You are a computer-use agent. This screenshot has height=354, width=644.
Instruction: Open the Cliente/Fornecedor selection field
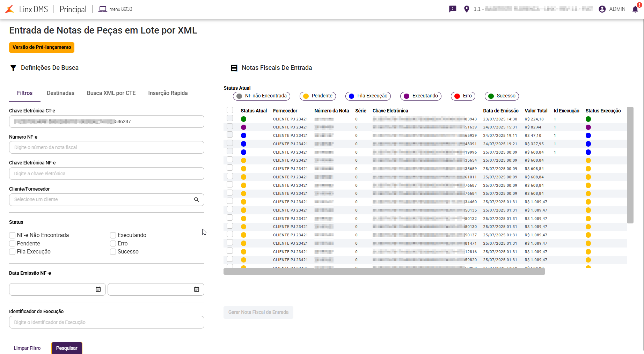tap(107, 200)
